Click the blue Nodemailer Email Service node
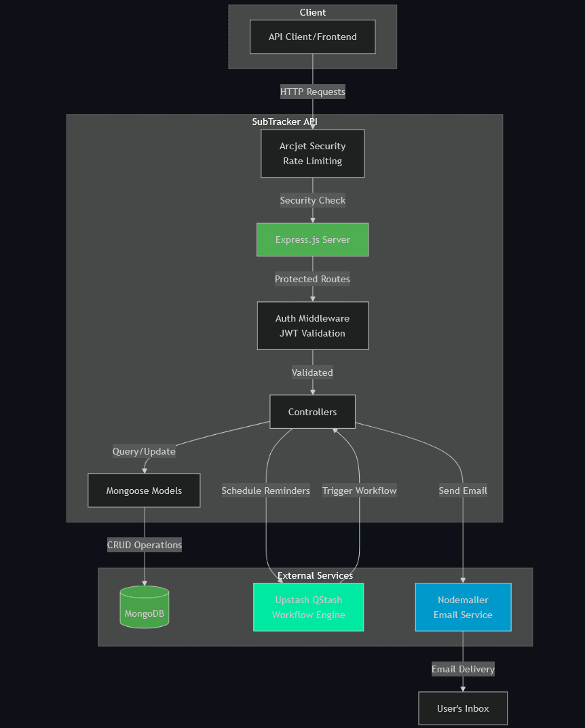This screenshot has height=728, width=585. tap(463, 607)
